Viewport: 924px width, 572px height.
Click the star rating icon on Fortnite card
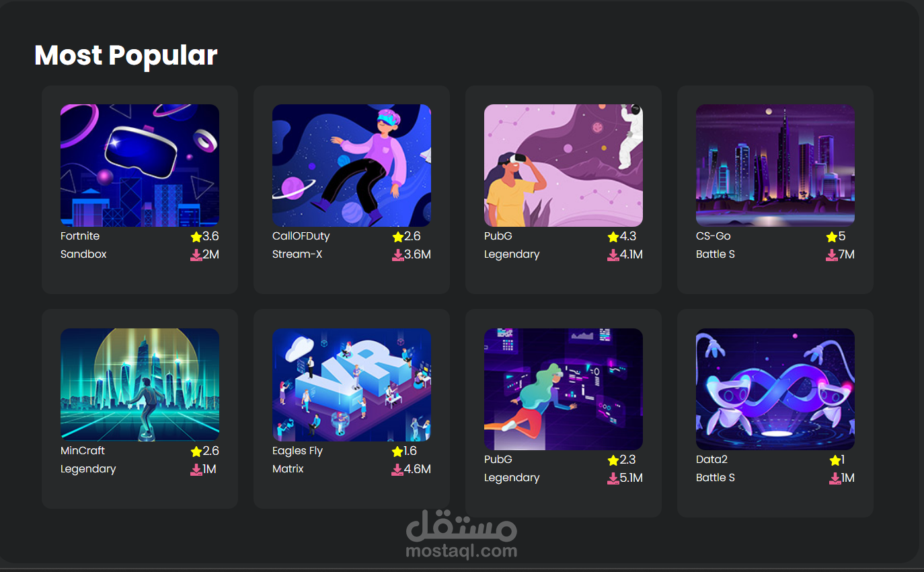[x=196, y=237]
